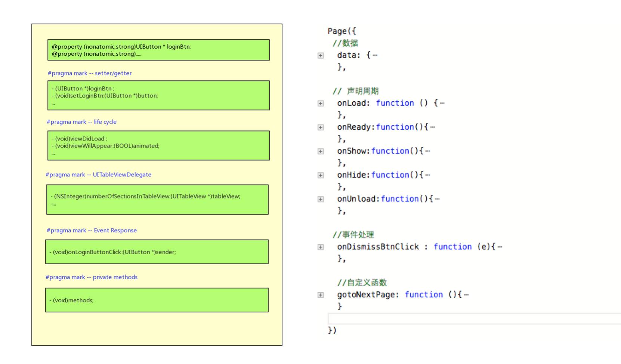Expand the onReady function fold
621x364 pixels.
click(321, 127)
